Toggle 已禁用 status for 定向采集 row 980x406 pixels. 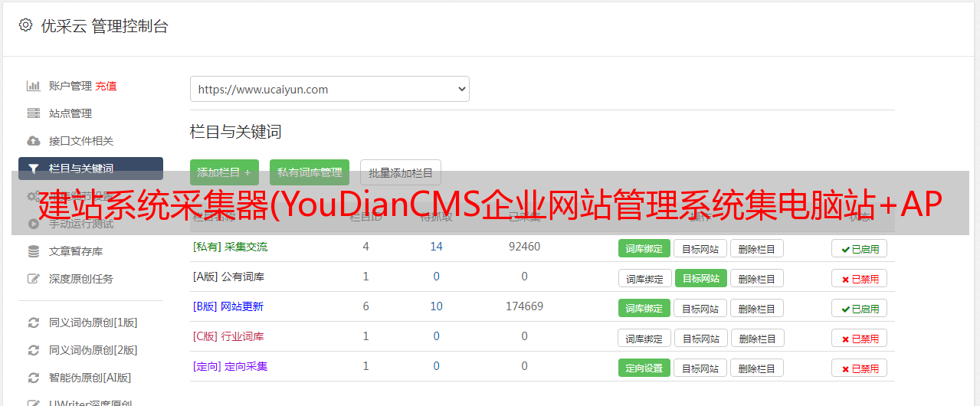click(860, 368)
